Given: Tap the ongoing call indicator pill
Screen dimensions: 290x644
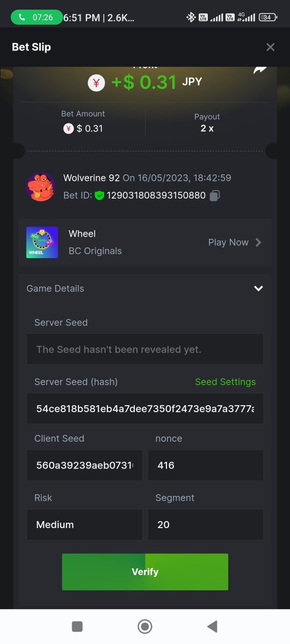Looking at the screenshot, I should pos(37,17).
